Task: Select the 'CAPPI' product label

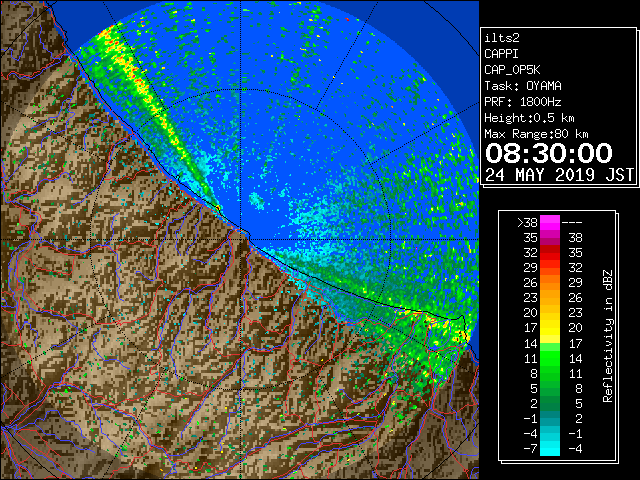Action: coord(501,54)
